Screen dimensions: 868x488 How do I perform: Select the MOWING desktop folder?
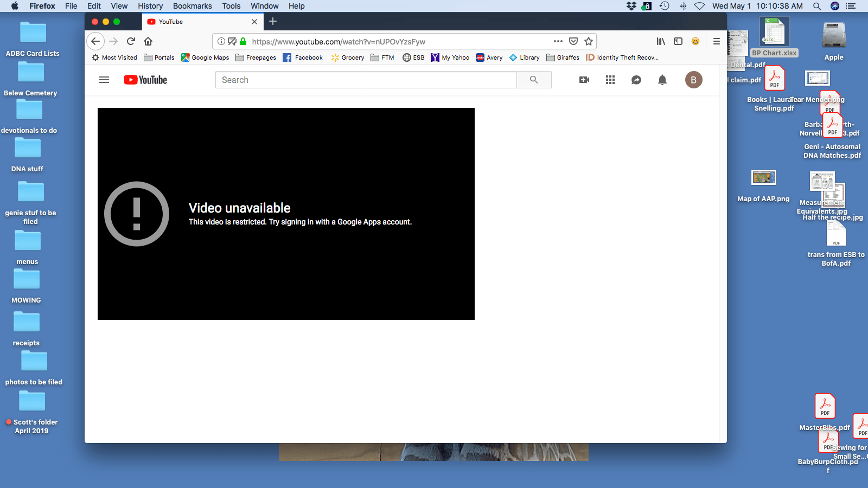point(27,286)
